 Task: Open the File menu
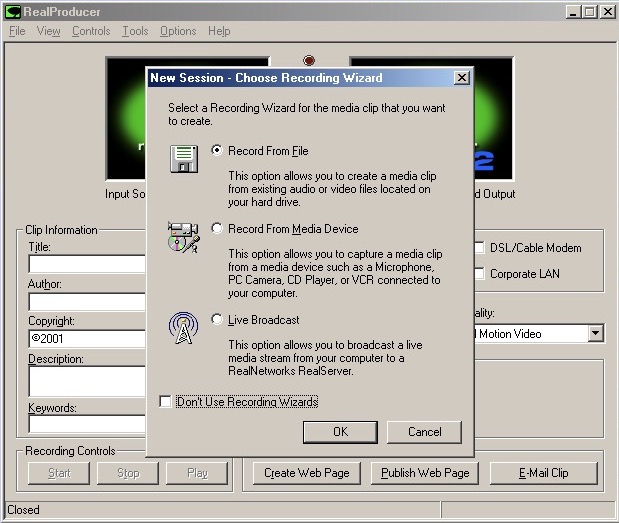[x=17, y=31]
